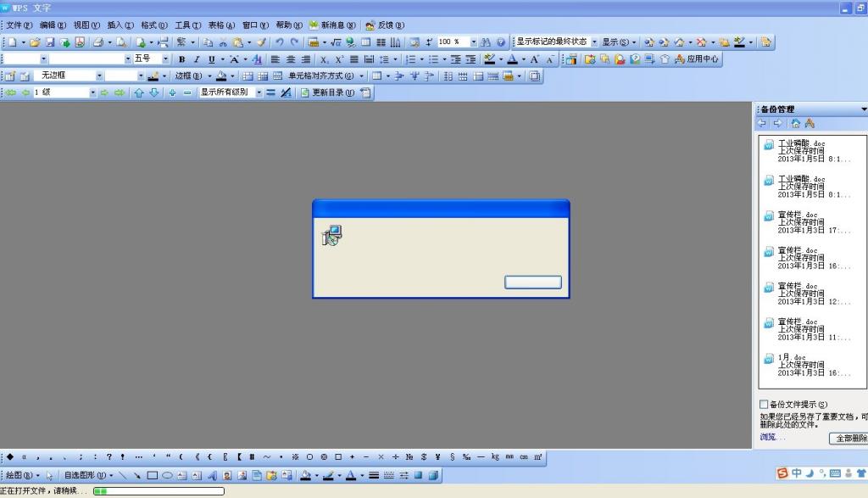This screenshot has height=498, width=868.
Task: Click the Find binoculars icon
Action: point(486,42)
